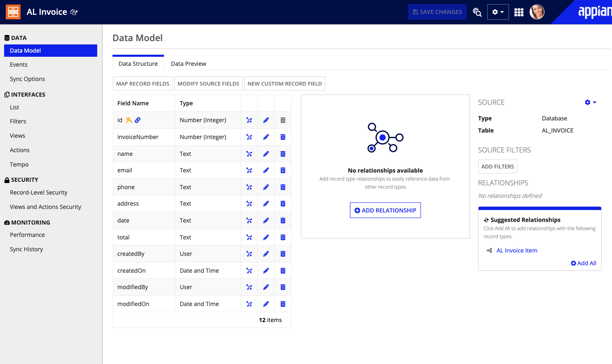Open Tempo under Interfaces
Image resolution: width=612 pixels, height=364 pixels.
click(19, 165)
